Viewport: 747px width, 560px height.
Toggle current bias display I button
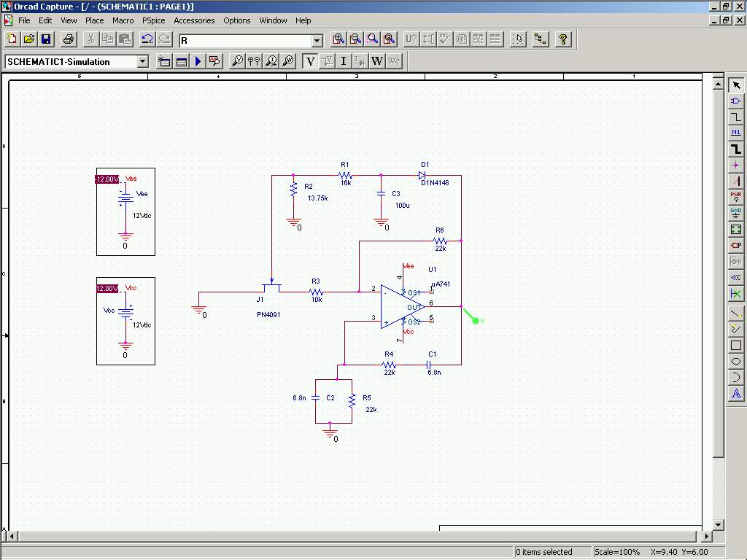tap(344, 61)
